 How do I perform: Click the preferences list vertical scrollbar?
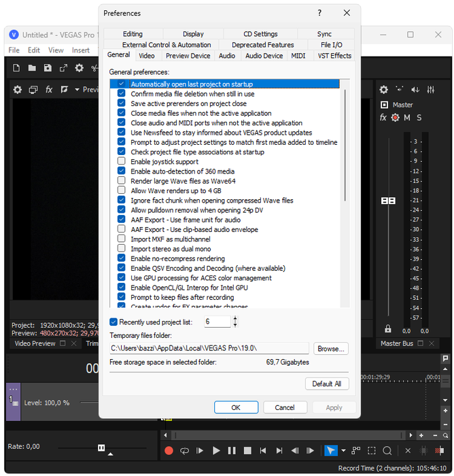point(345,145)
